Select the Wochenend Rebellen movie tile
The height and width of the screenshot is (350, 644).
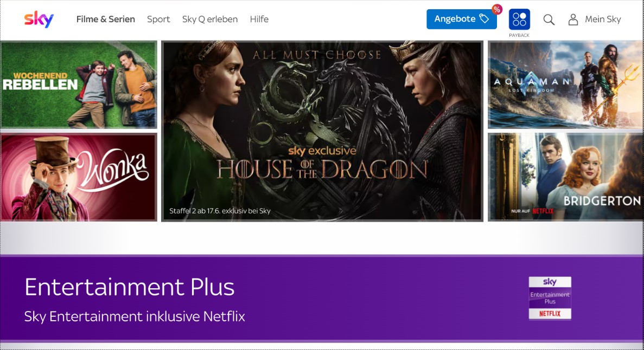tap(79, 85)
